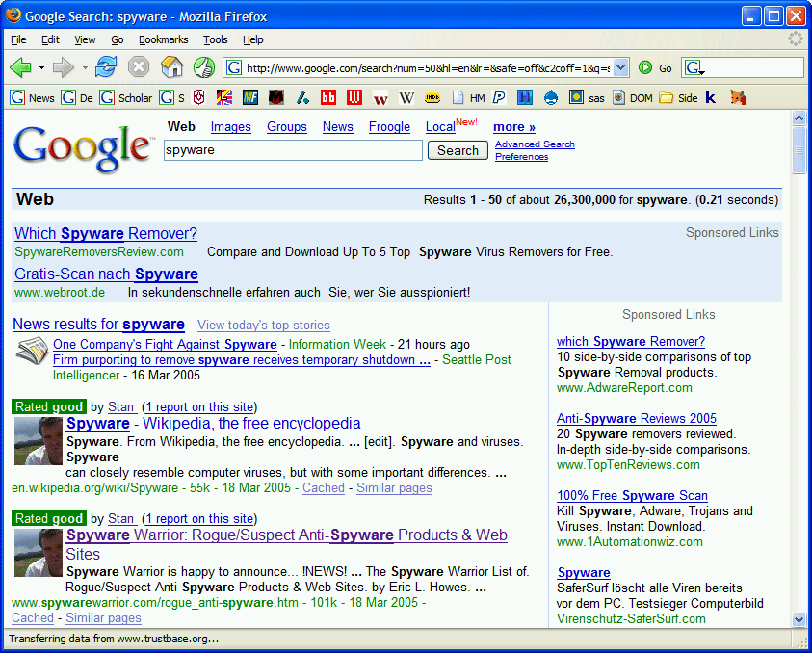Open the File menu
Screen dimensions: 812x653
[18, 39]
